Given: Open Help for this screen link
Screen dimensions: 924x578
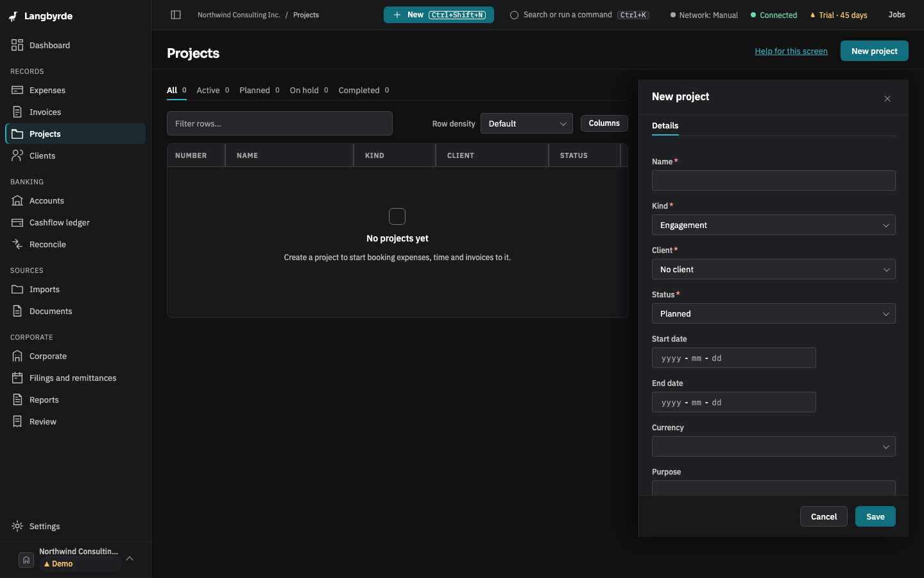Looking at the screenshot, I should point(791,51).
